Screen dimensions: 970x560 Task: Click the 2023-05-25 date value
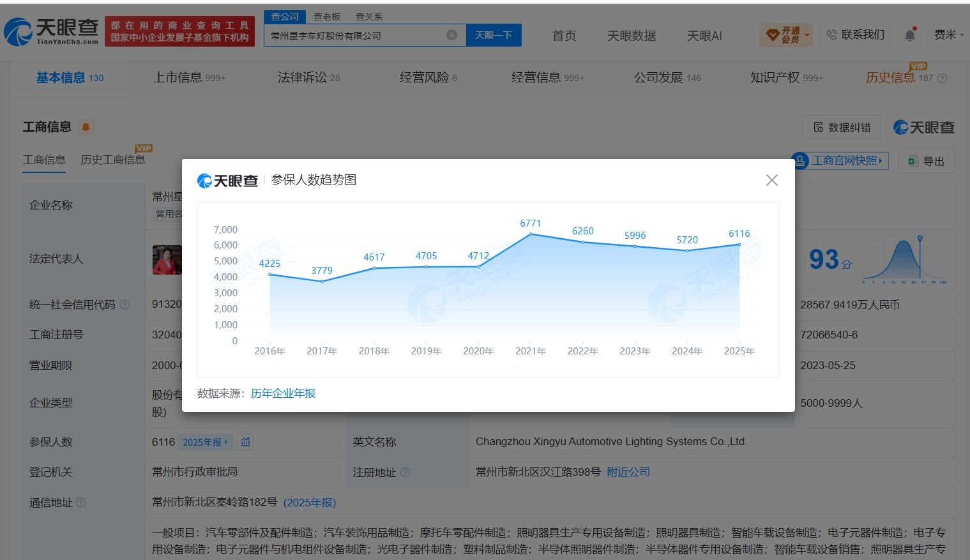[x=828, y=365]
